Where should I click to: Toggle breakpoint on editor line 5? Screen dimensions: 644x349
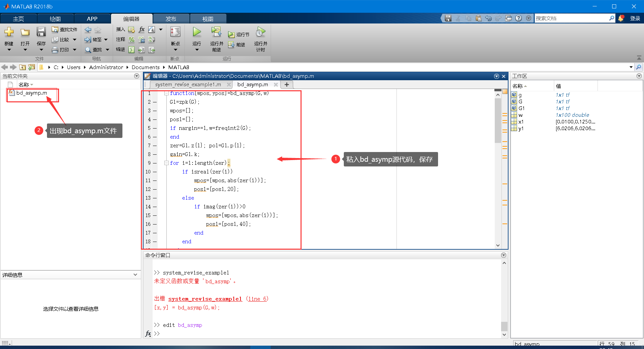tap(155, 128)
